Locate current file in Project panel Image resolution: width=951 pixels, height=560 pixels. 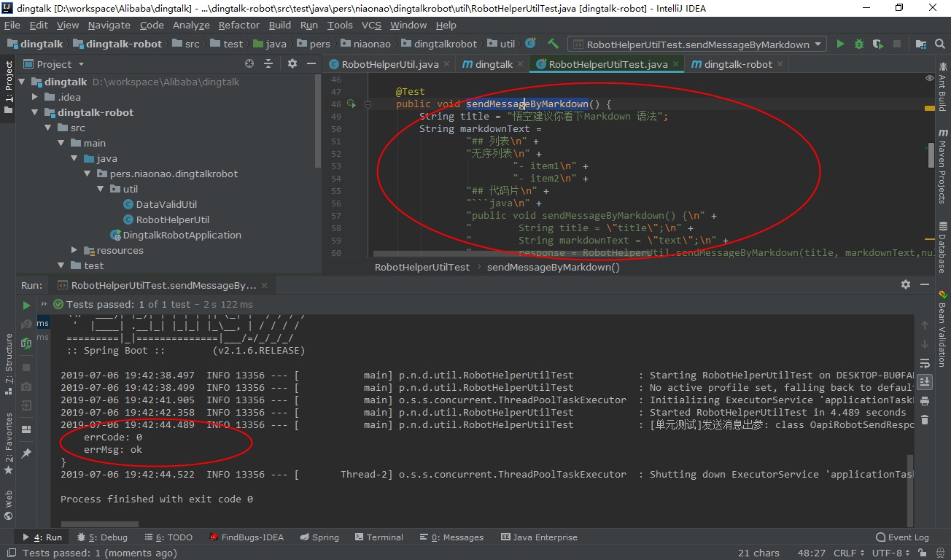pyautogui.click(x=249, y=63)
